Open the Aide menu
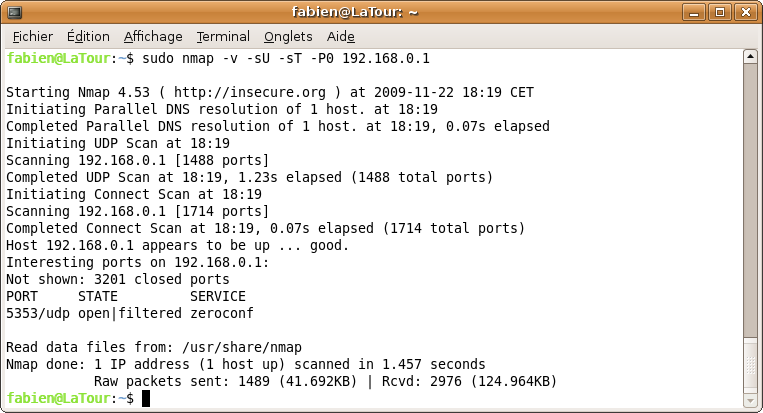The image size is (763, 413). click(341, 36)
